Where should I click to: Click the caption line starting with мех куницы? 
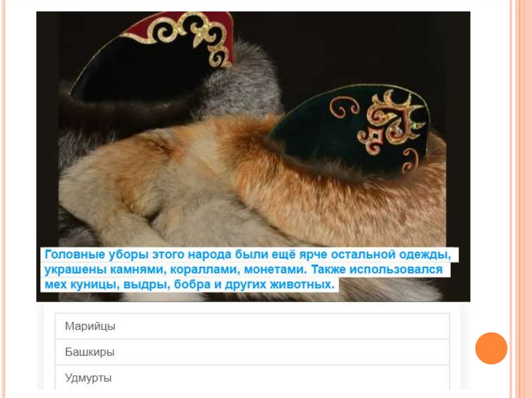coord(190,284)
